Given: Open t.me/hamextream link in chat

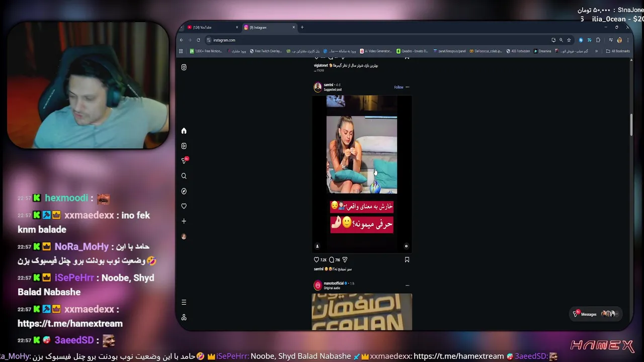Looking at the screenshot, I should pyautogui.click(x=70, y=323).
